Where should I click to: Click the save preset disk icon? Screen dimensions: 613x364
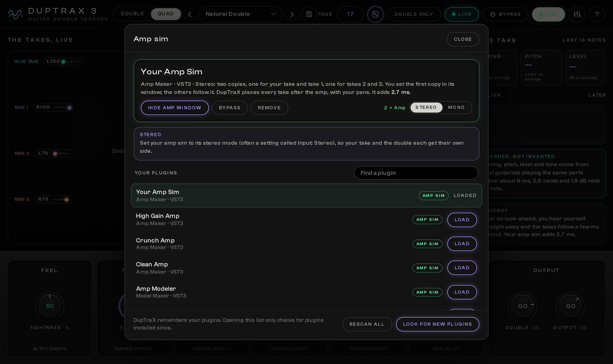pos(309,14)
